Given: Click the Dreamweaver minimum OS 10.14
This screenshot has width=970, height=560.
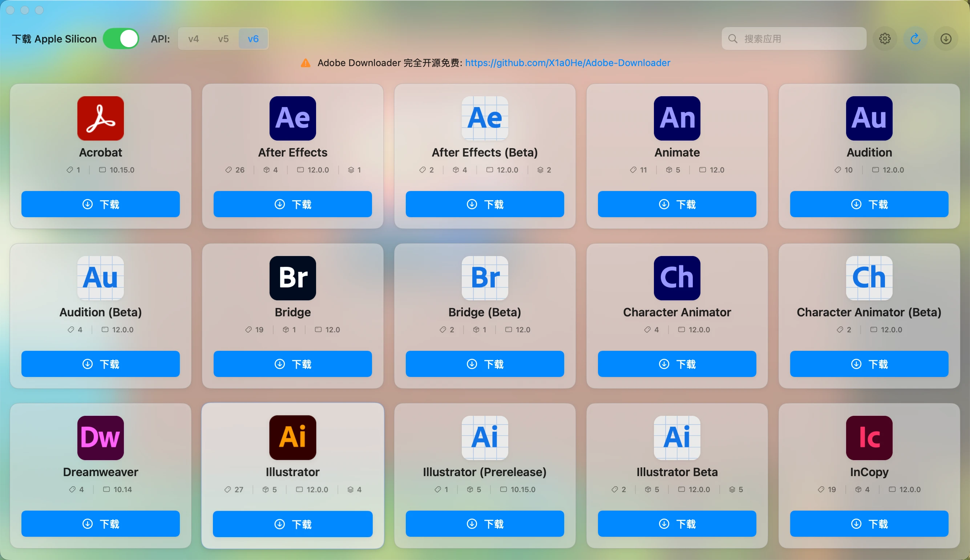Looking at the screenshot, I should click(117, 489).
